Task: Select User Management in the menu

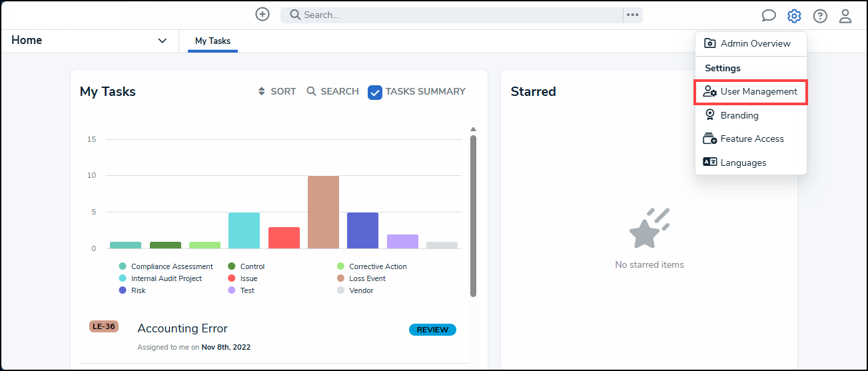Action: click(x=751, y=92)
